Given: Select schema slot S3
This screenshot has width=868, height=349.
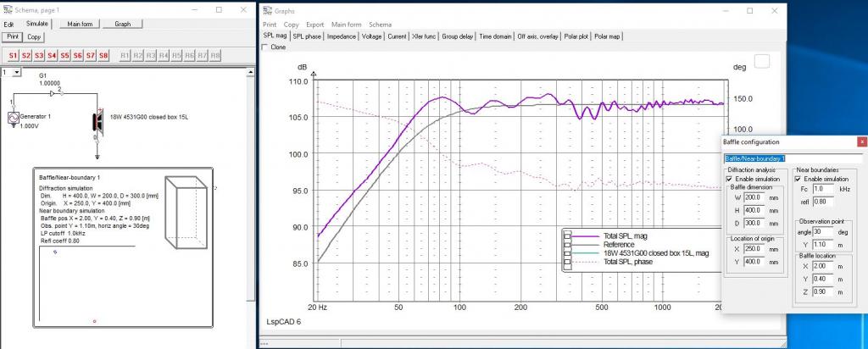Looking at the screenshot, I should pyautogui.click(x=39, y=56).
